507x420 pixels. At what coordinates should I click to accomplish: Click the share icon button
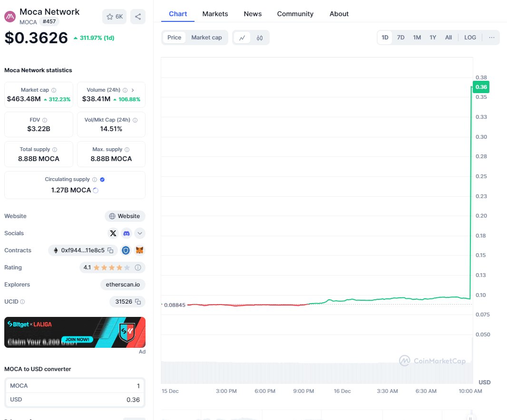pyautogui.click(x=138, y=17)
